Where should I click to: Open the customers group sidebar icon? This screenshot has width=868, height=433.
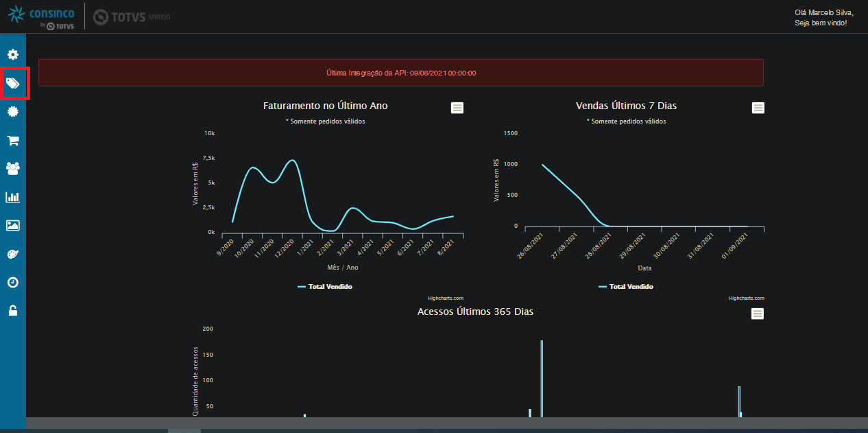point(12,168)
